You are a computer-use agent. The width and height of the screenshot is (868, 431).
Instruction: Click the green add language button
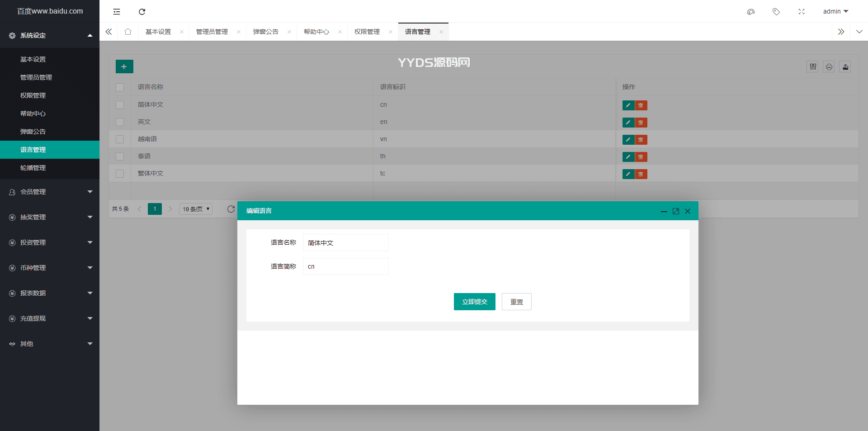[x=124, y=66]
